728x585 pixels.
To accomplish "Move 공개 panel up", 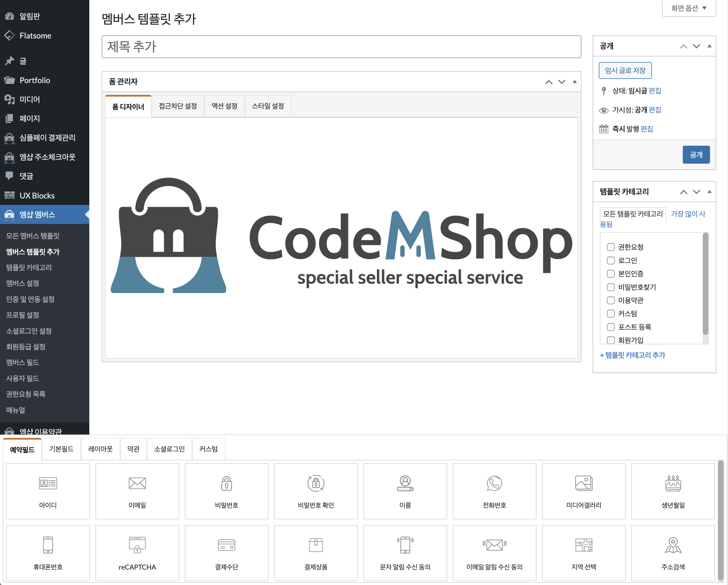I will tap(684, 46).
